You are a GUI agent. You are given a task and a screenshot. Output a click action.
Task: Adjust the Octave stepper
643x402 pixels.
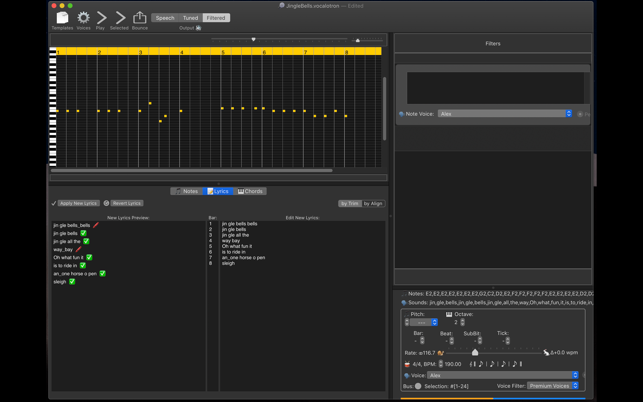[463, 322]
